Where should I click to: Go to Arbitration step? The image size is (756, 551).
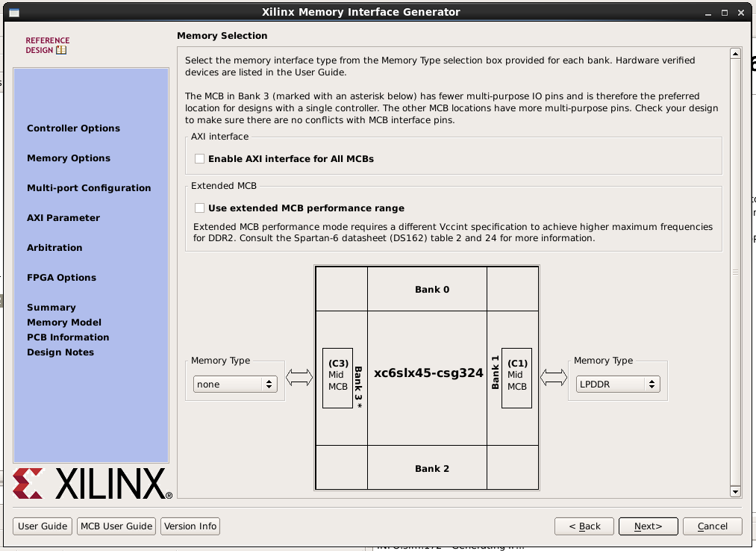click(x=54, y=248)
